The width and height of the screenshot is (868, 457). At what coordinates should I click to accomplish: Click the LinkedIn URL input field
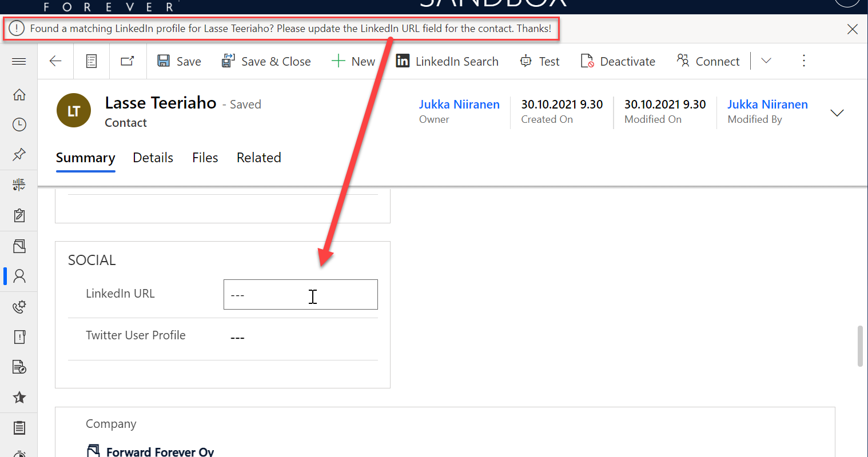click(x=301, y=295)
